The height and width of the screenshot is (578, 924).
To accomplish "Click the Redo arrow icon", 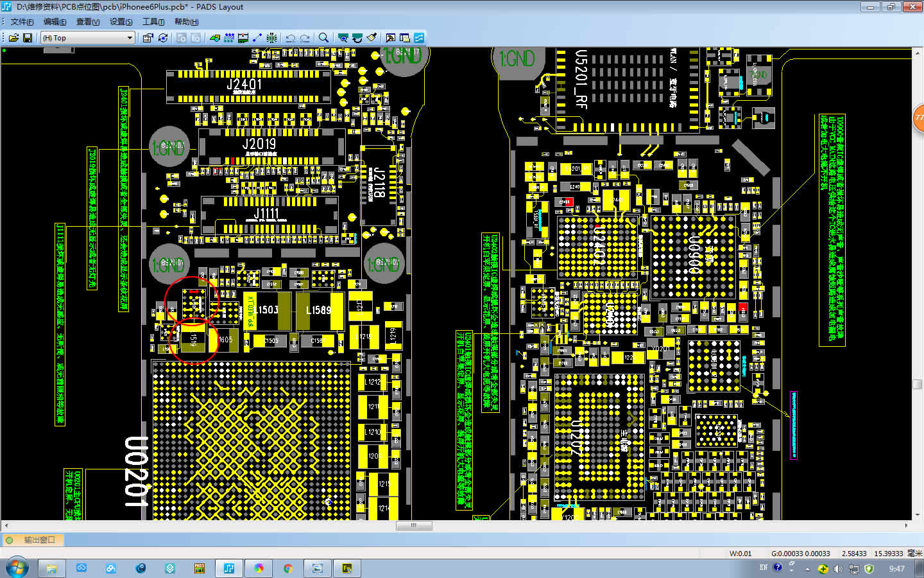I will click(305, 38).
